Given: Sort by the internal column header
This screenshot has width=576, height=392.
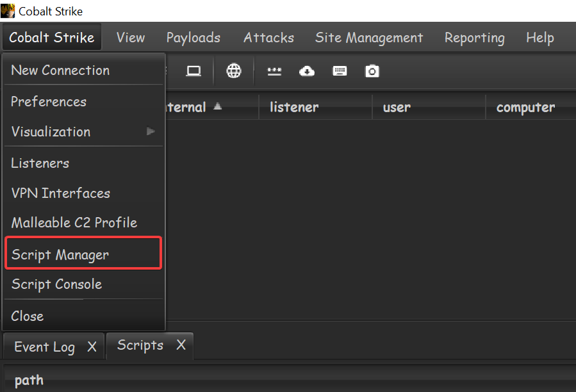Looking at the screenshot, I should 212,107.
